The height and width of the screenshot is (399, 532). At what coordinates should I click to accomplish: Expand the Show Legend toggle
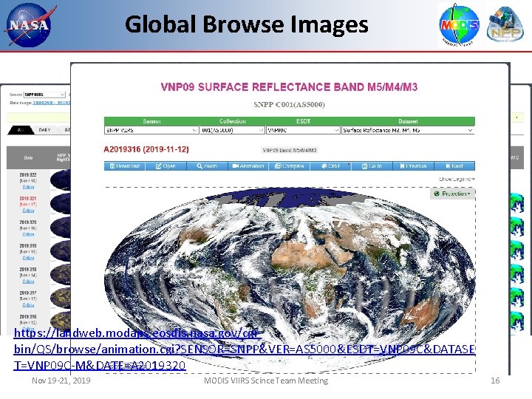[x=457, y=179]
